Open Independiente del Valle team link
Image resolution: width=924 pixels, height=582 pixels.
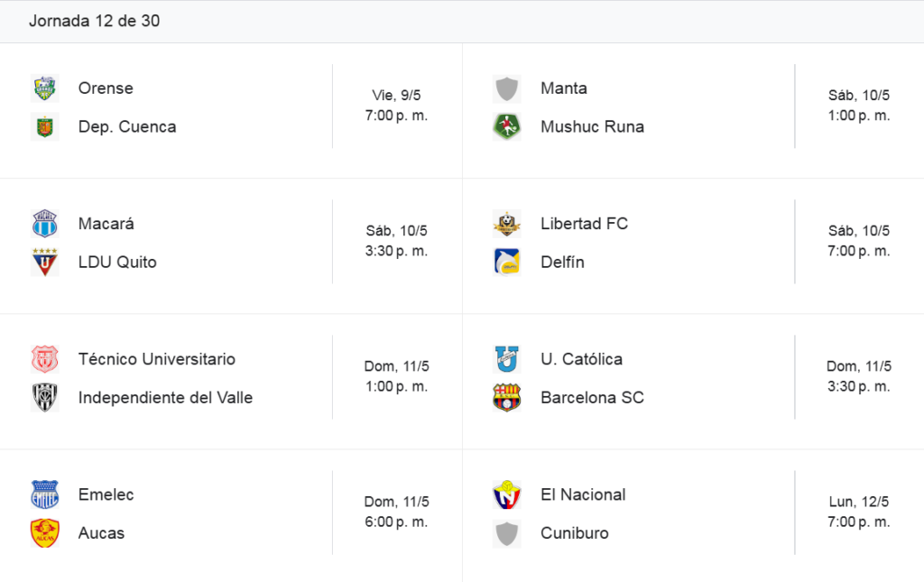tap(166, 398)
